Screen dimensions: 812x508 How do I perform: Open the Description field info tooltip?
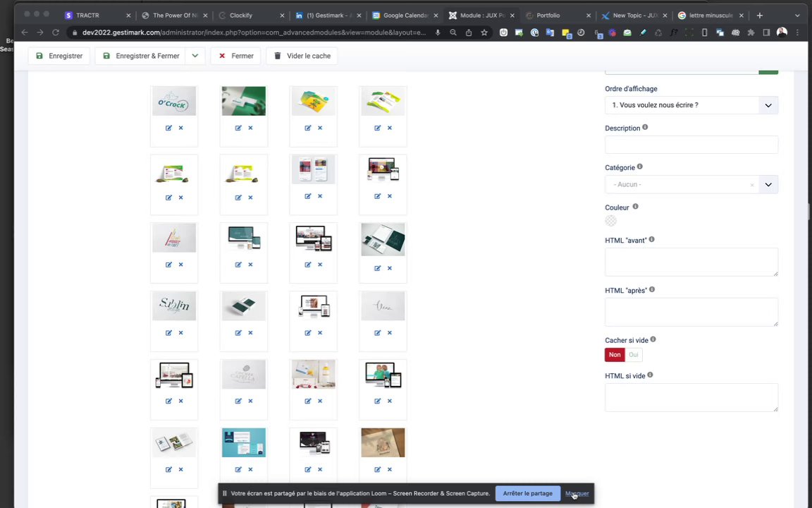tap(645, 127)
